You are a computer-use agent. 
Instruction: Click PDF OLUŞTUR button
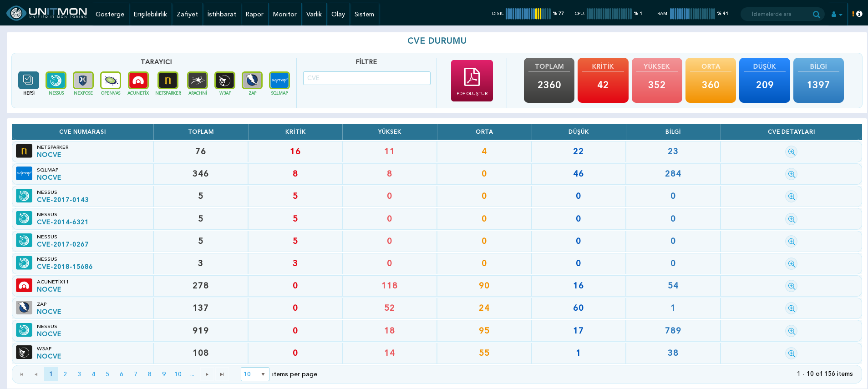[x=472, y=81]
